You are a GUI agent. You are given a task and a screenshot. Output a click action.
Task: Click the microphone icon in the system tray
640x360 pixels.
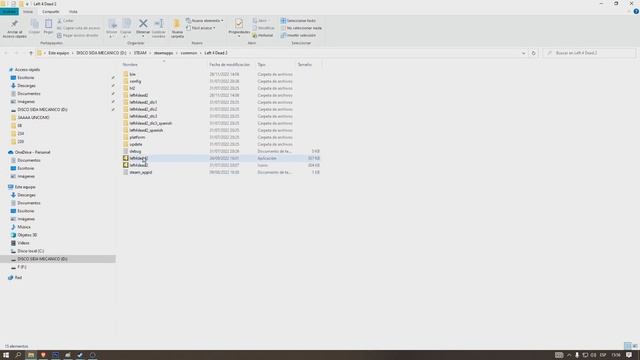(577, 355)
